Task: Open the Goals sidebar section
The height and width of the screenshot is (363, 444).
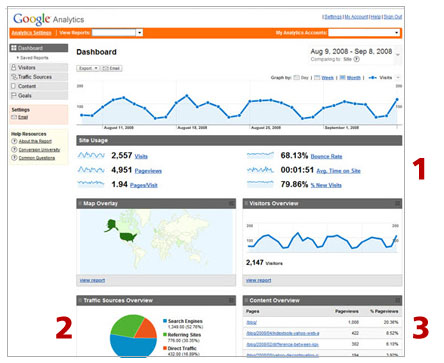Action: pos(39,95)
